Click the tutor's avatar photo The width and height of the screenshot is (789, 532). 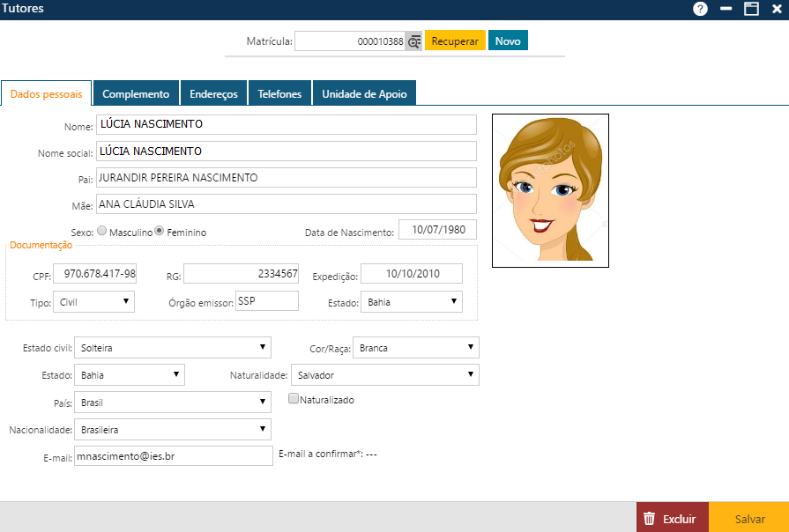coord(550,191)
